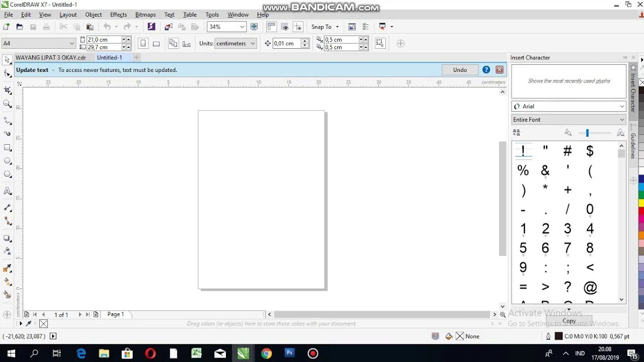Toggle apply layout to current page

click(x=187, y=43)
